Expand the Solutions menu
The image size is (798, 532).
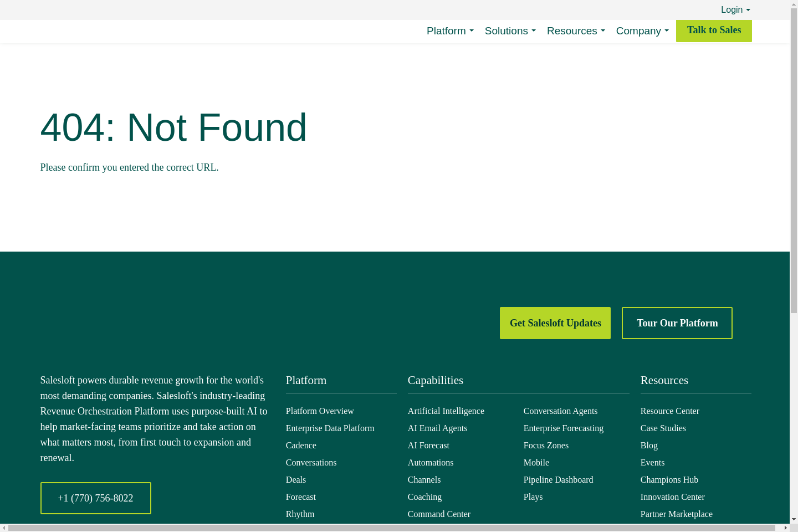[510, 31]
